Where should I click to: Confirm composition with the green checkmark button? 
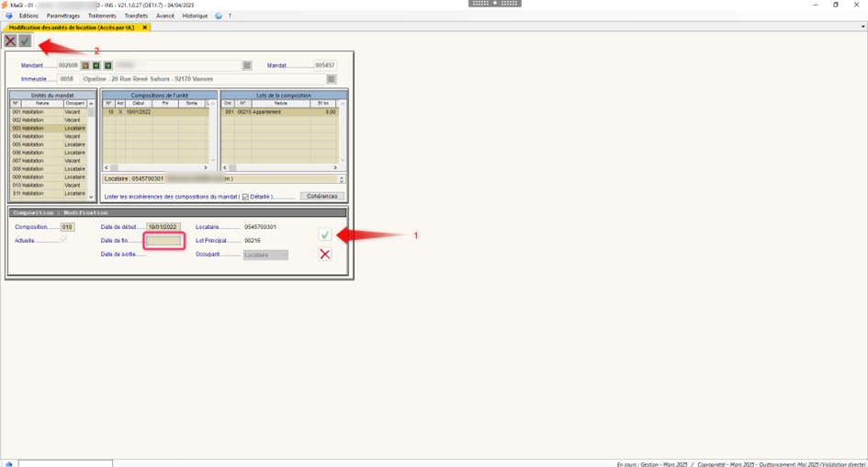click(x=325, y=234)
